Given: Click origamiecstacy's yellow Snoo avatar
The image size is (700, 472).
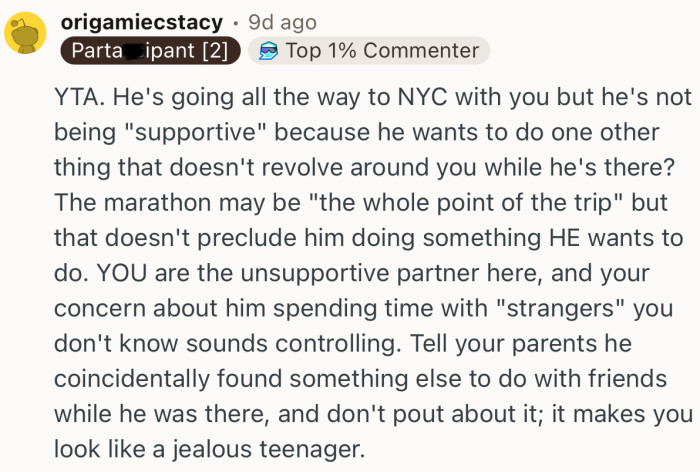Looking at the screenshot, I should point(24,35).
